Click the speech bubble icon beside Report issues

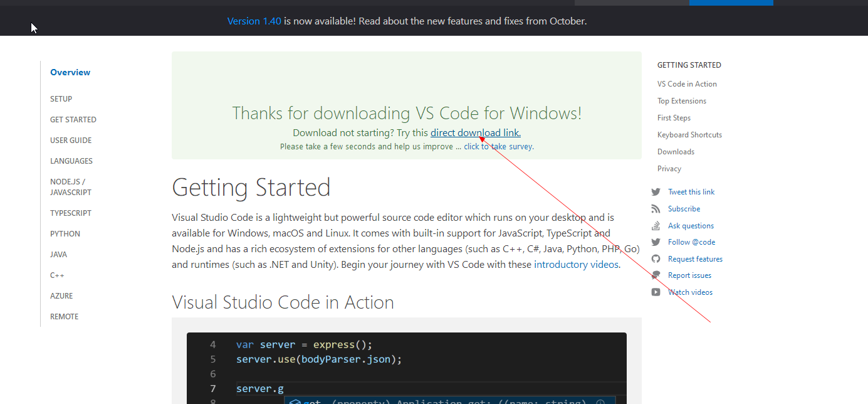[656, 275]
